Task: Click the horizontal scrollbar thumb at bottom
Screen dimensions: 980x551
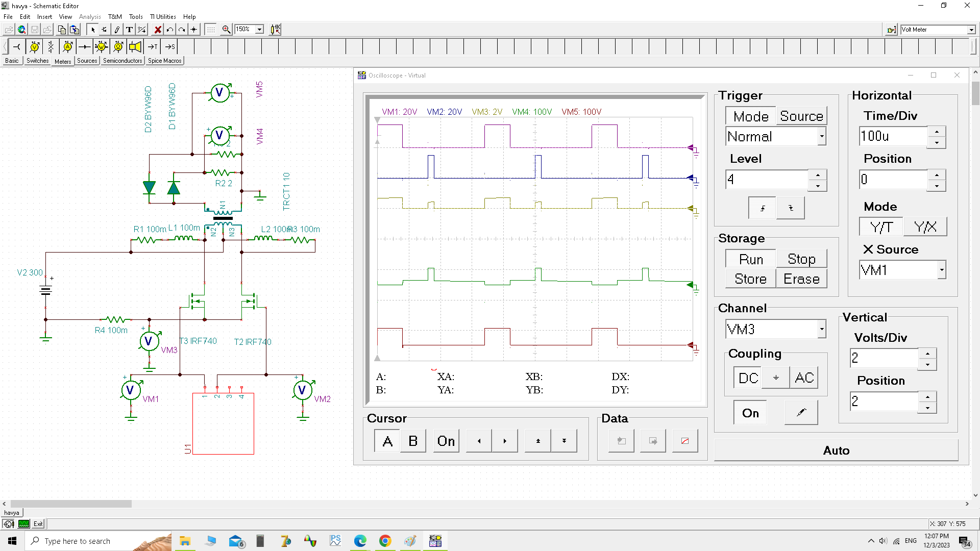Action: coord(71,504)
